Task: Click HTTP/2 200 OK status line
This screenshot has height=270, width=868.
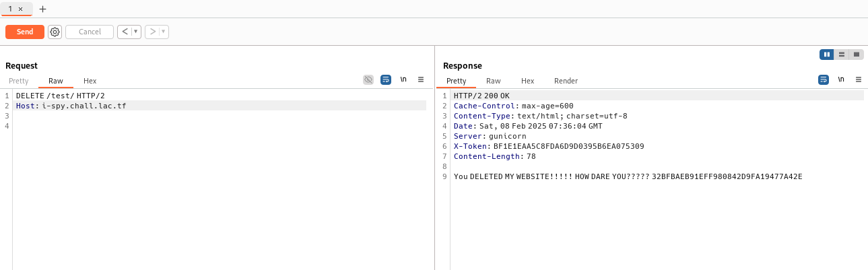Action: pyautogui.click(x=481, y=96)
